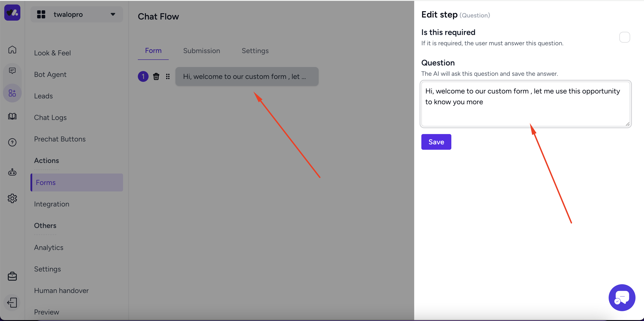Tick the 'Is this required' checkbox
Viewport: 644px width, 321px height.
624,37
